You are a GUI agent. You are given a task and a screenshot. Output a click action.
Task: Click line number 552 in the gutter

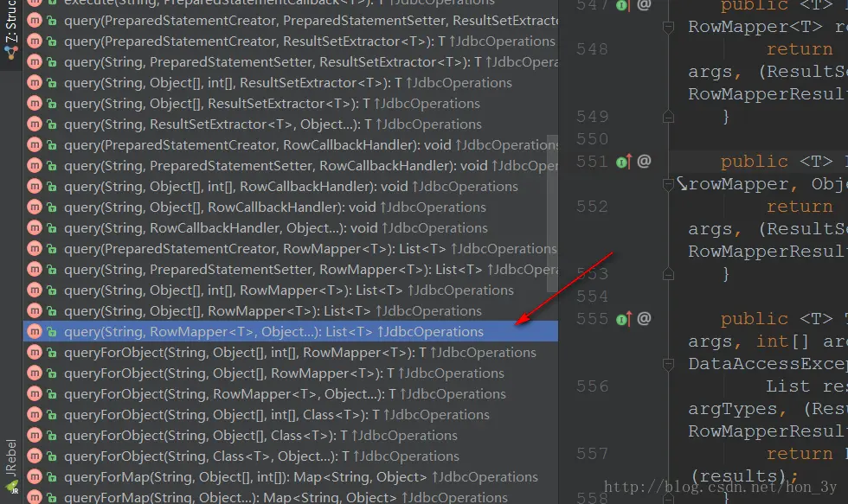[592, 207]
